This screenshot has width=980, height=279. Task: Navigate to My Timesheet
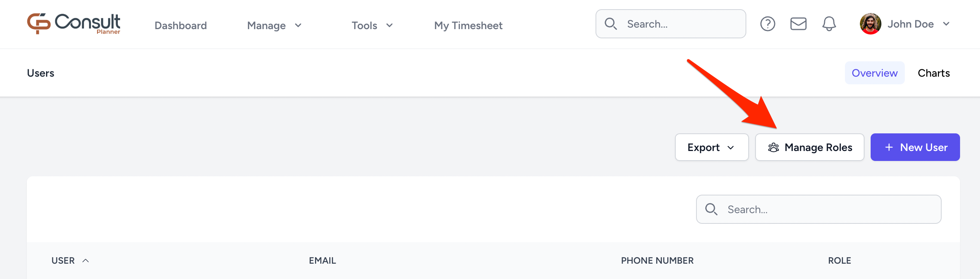pos(468,25)
